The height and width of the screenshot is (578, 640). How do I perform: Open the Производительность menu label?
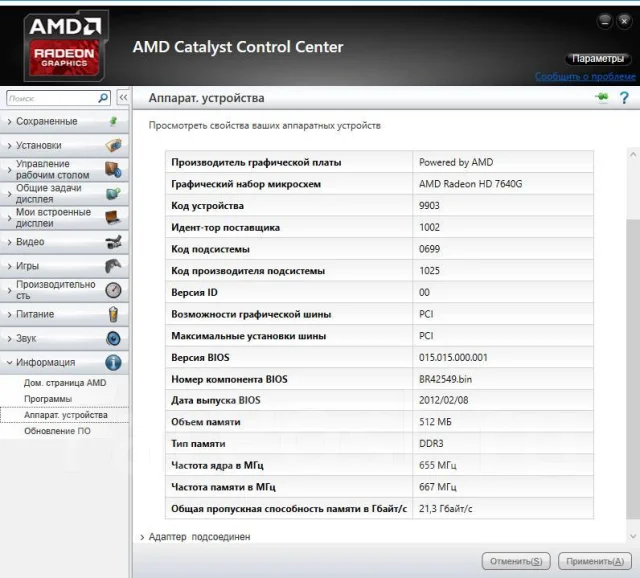tap(56, 290)
